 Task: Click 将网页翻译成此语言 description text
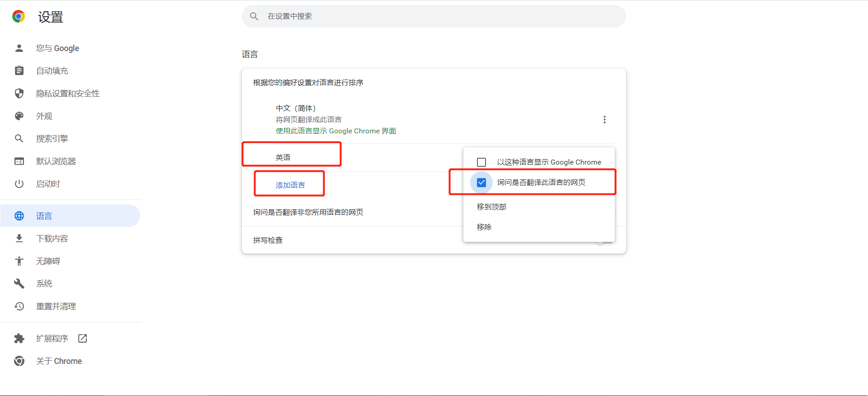tap(309, 119)
